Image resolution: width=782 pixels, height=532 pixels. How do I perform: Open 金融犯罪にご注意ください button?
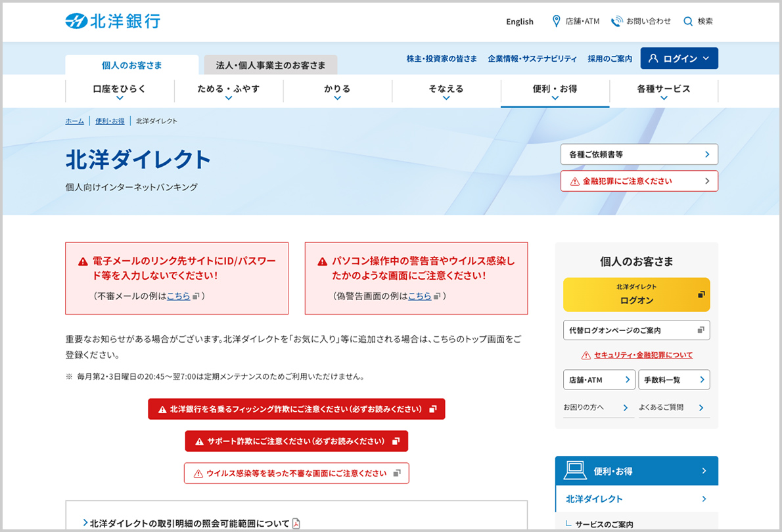point(639,181)
